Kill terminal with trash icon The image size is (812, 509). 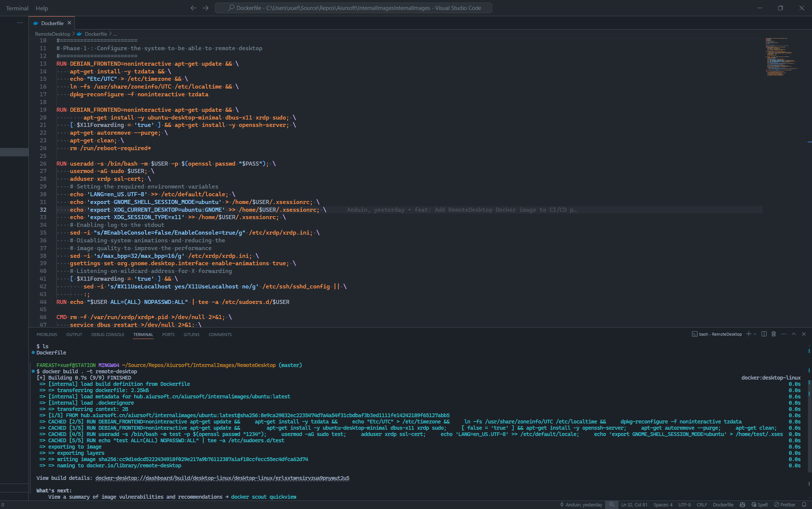774,334
